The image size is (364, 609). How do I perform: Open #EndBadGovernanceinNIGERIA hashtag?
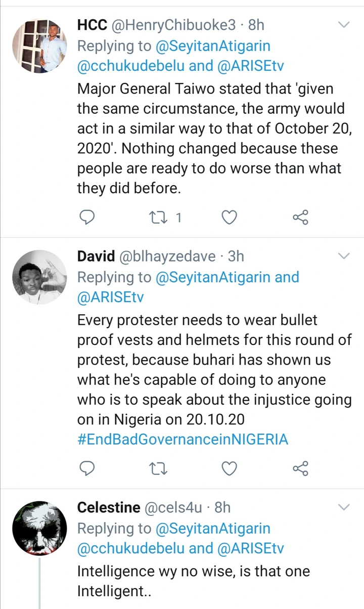183,439
